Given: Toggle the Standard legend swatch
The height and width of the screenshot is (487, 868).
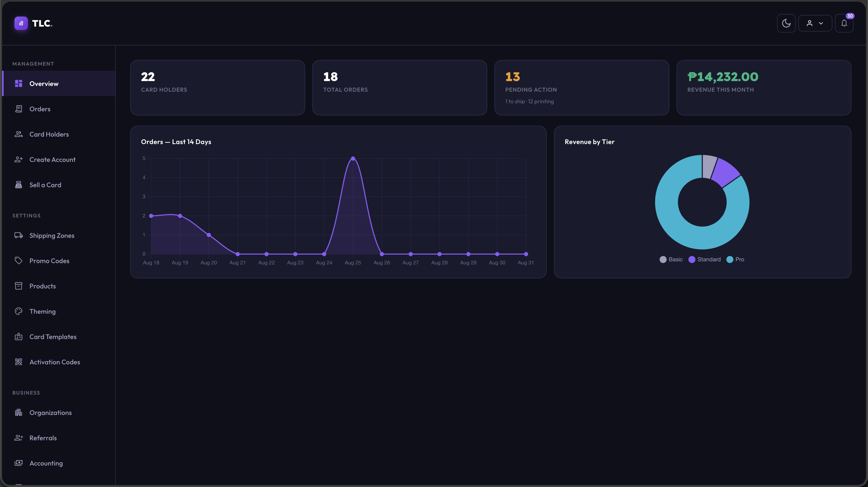Looking at the screenshot, I should pos(692,259).
